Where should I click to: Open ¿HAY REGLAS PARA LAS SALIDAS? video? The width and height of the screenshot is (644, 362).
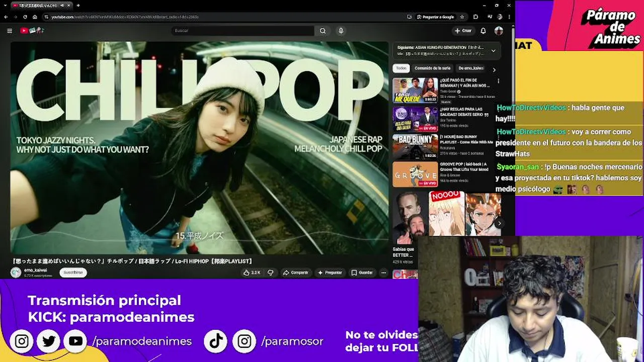[x=415, y=119]
